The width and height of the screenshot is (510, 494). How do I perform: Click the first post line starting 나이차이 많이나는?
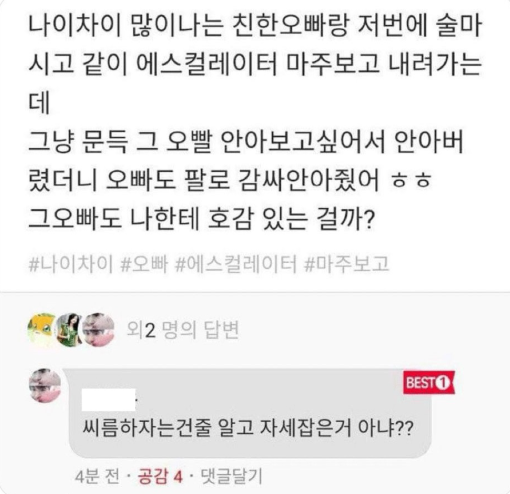pyautogui.click(x=255, y=26)
